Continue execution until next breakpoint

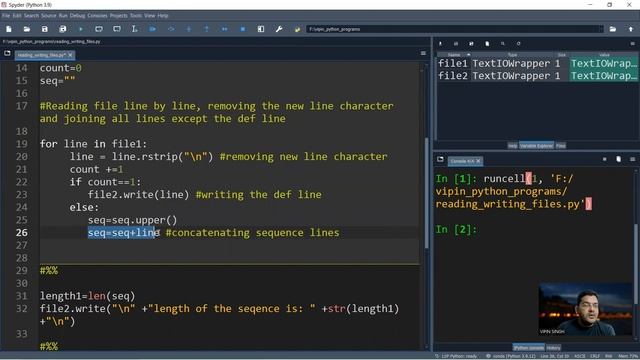(224, 29)
